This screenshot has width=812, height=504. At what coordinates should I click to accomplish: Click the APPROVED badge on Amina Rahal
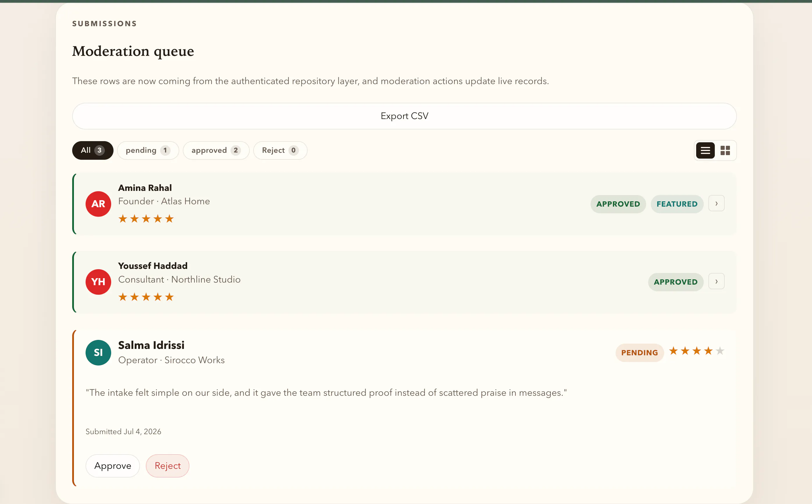pyautogui.click(x=618, y=204)
